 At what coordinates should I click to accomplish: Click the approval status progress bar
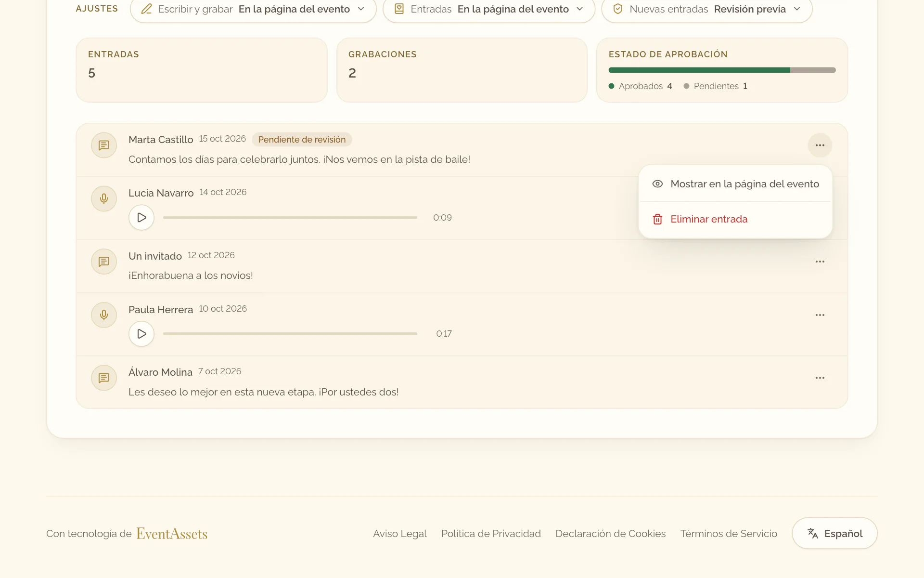point(722,70)
